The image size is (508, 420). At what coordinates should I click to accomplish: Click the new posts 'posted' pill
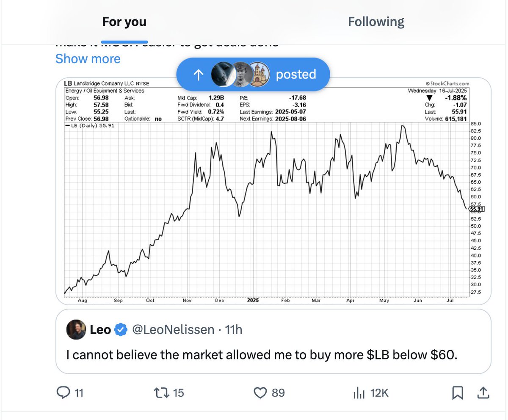coord(253,75)
